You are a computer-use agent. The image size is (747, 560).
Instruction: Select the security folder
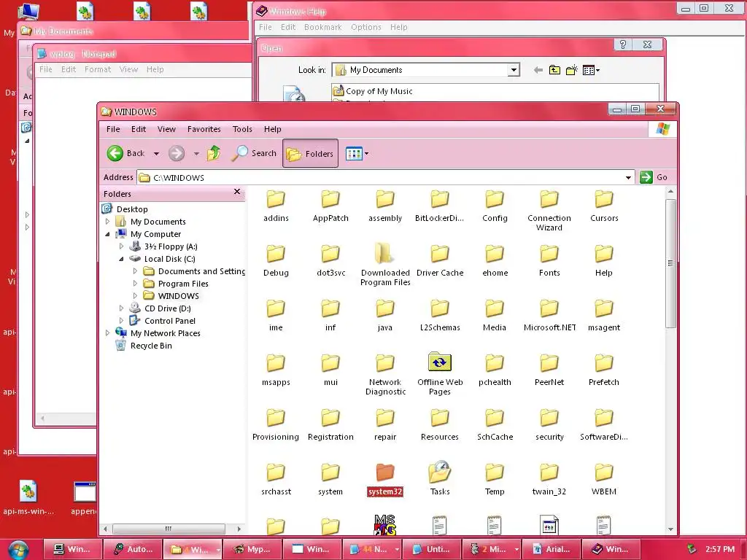tap(549, 426)
